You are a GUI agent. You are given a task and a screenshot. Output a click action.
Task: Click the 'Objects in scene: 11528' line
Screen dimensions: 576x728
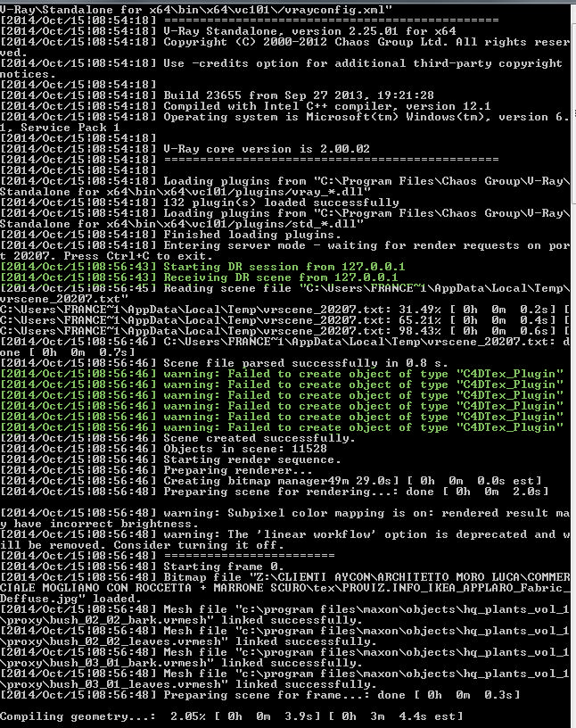[x=164, y=449]
